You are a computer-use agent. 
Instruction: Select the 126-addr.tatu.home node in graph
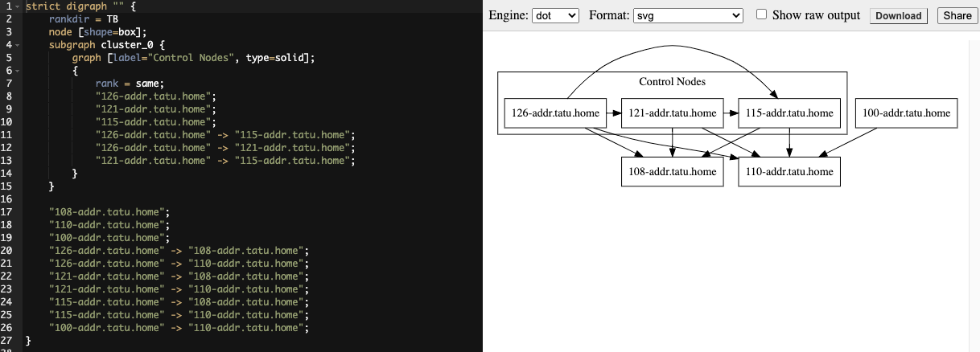tap(554, 113)
